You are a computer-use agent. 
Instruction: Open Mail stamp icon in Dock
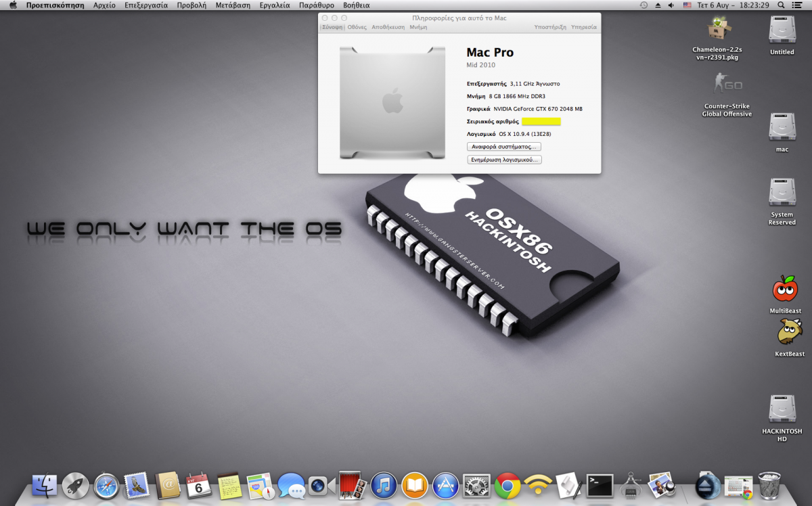coord(137,485)
